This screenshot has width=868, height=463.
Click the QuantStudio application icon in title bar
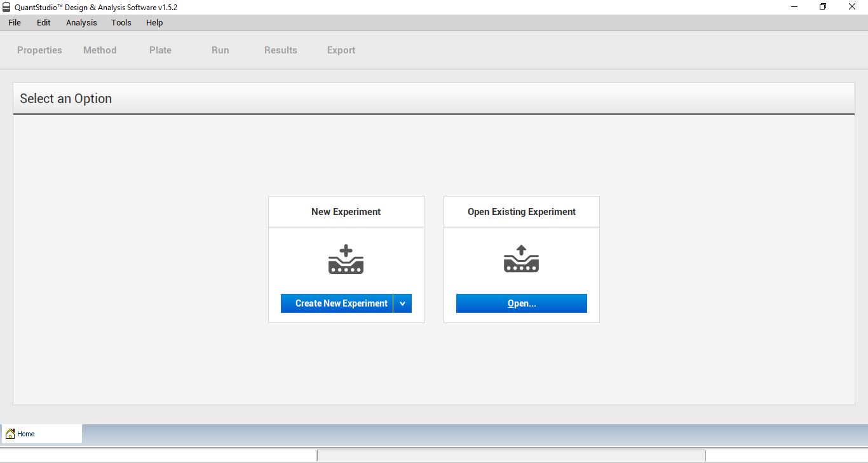point(6,7)
